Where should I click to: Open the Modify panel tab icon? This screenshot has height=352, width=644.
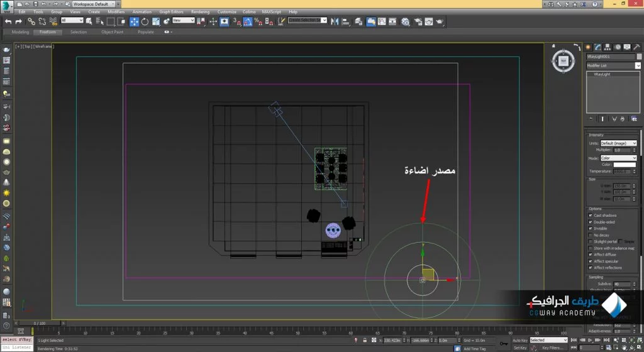coord(598,47)
